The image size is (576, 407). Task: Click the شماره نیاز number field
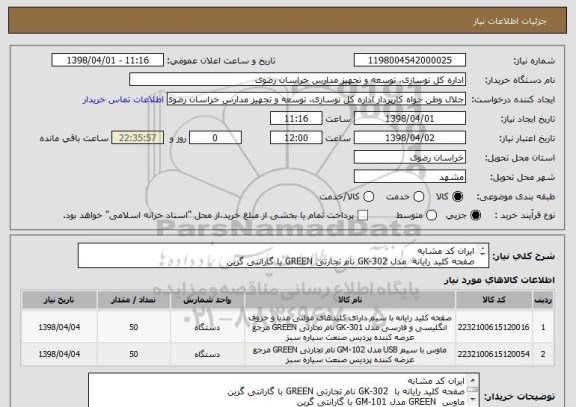(410, 60)
